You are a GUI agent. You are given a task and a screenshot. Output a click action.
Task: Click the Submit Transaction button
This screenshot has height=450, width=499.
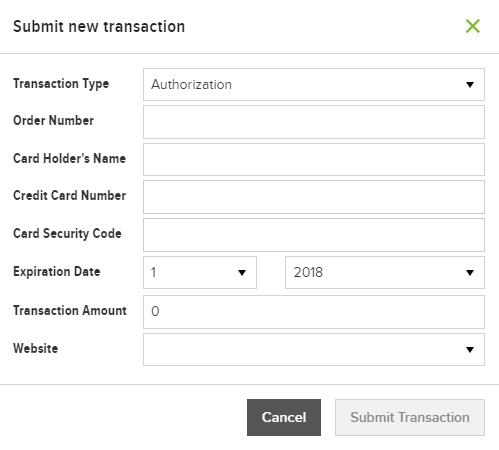coord(410,417)
